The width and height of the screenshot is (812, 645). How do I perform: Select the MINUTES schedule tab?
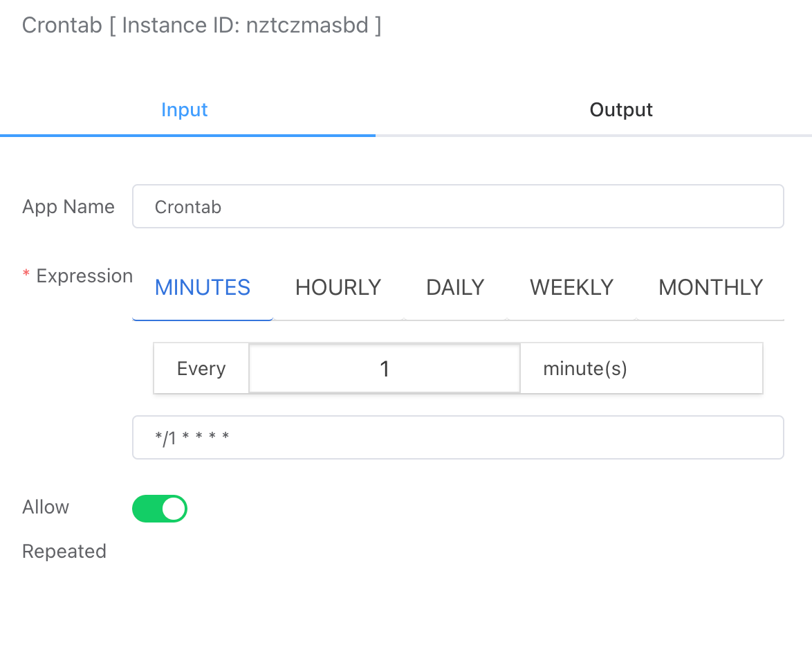(203, 287)
